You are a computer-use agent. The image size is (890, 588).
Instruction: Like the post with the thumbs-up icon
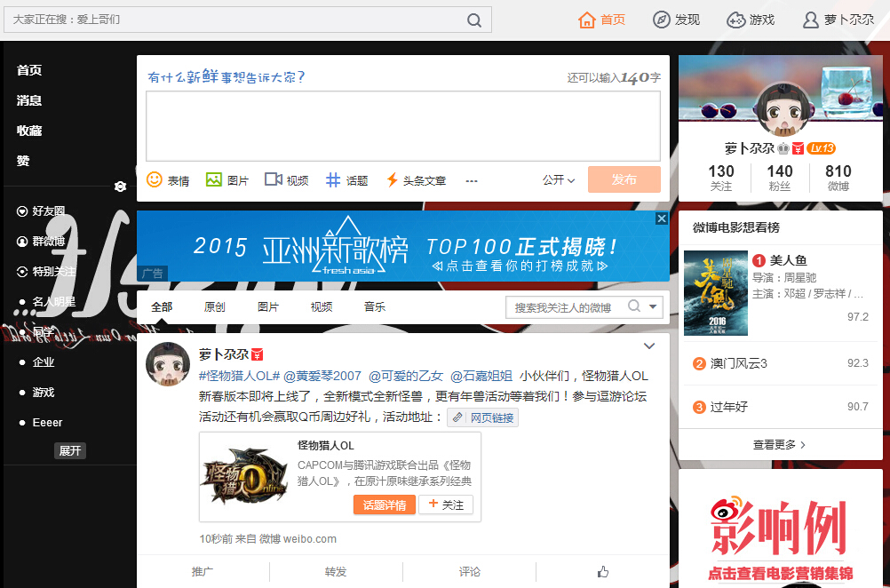tap(603, 571)
